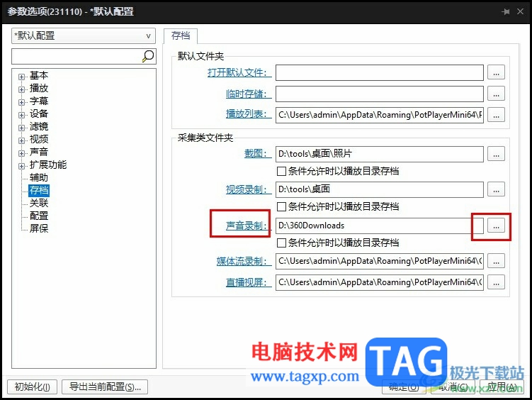Browse folder for 播放列表
The height and width of the screenshot is (400, 532).
[x=496, y=115]
